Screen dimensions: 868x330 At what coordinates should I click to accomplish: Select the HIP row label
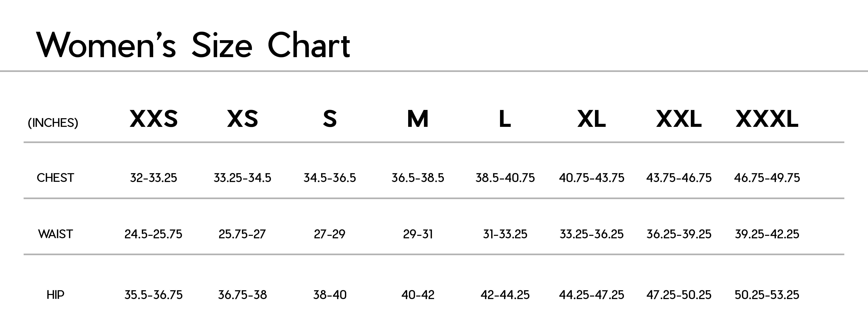click(x=55, y=295)
